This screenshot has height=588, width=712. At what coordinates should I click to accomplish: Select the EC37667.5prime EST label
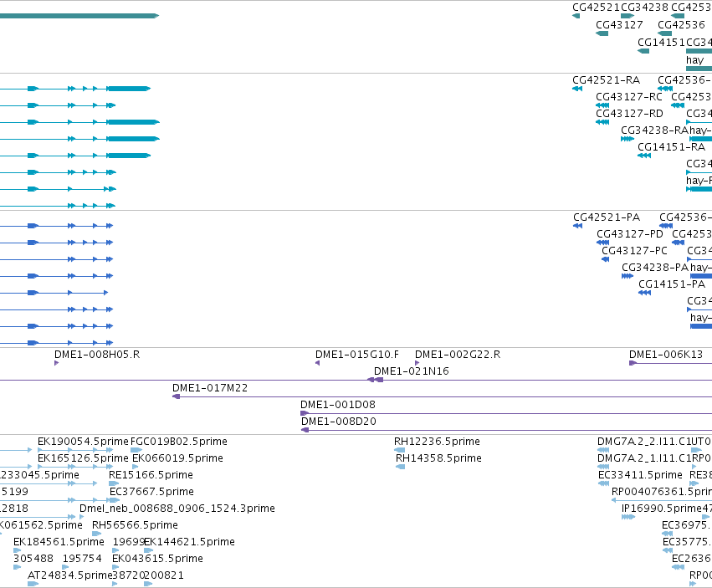pos(151,492)
